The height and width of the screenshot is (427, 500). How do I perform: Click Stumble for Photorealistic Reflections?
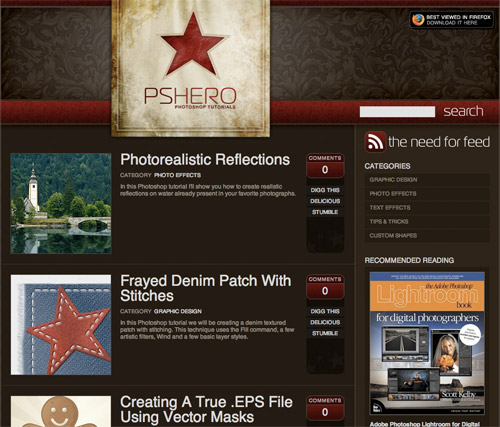click(325, 212)
